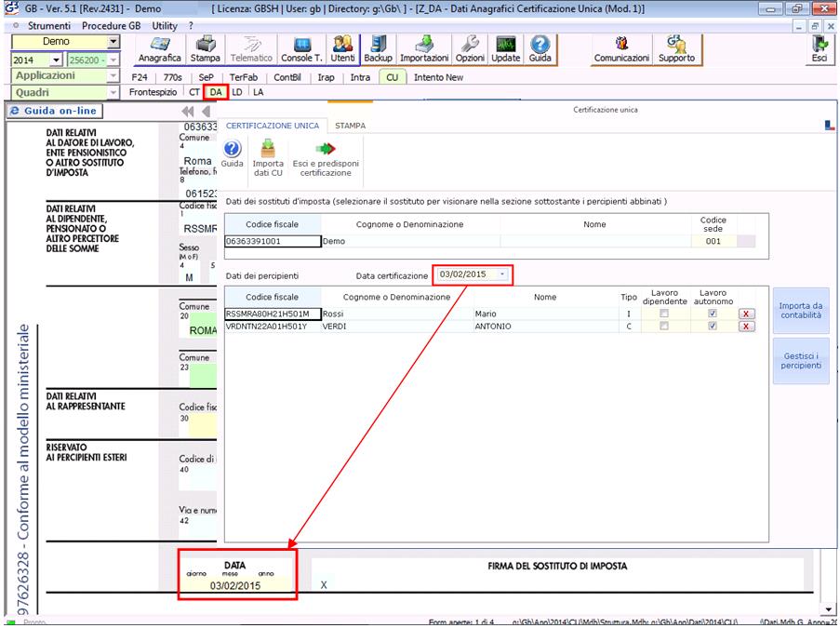Open the Comunicazioni icon

pyautogui.click(x=621, y=50)
